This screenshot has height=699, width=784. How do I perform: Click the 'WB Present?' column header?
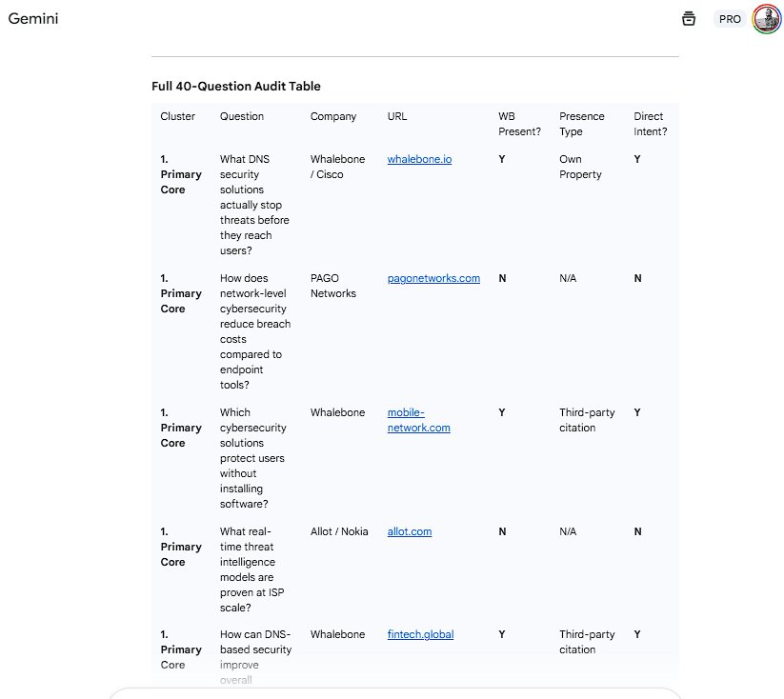click(519, 124)
